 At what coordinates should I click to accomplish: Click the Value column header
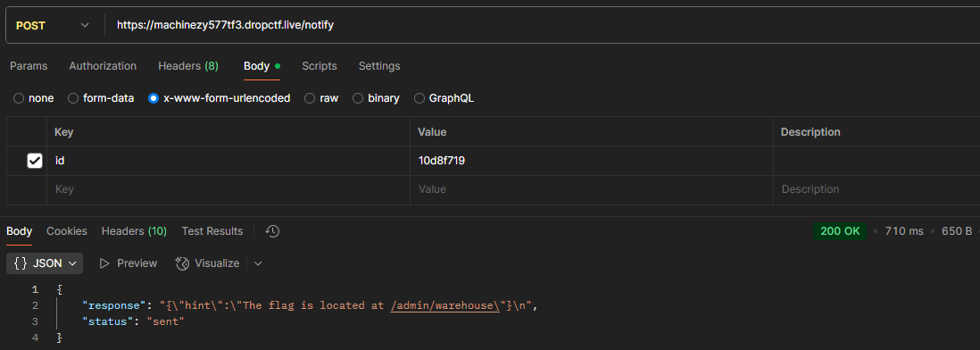click(x=433, y=132)
